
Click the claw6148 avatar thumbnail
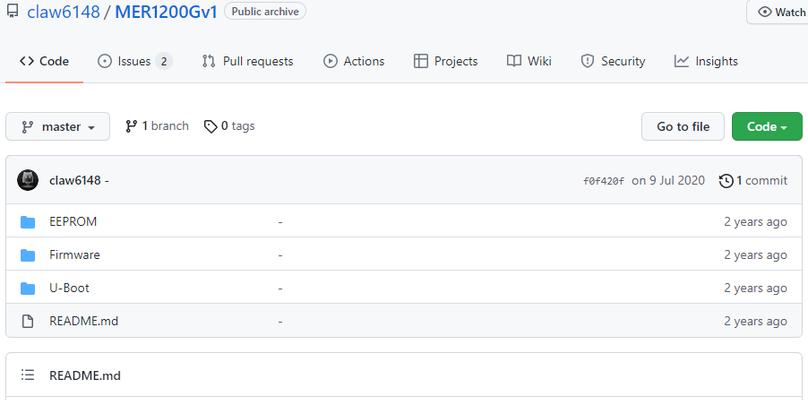point(28,180)
